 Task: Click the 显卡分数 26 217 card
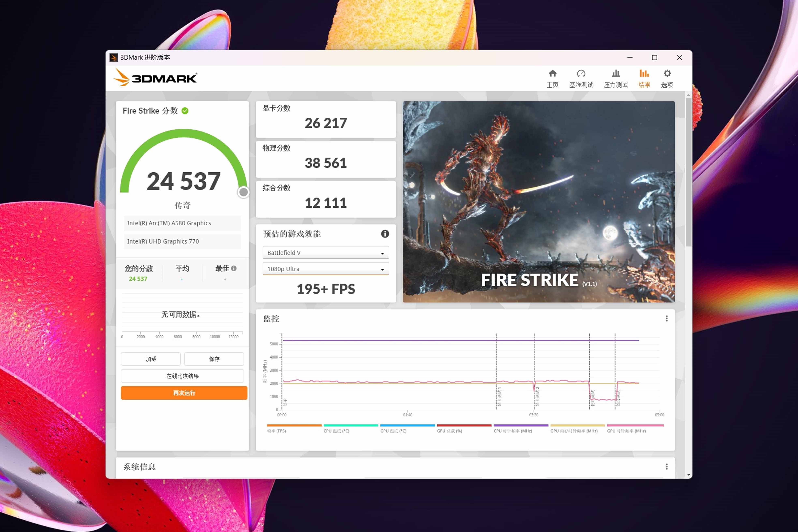tap(326, 119)
